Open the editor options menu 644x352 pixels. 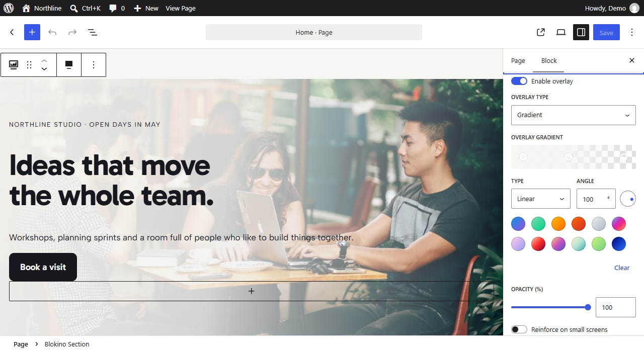pyautogui.click(x=632, y=32)
